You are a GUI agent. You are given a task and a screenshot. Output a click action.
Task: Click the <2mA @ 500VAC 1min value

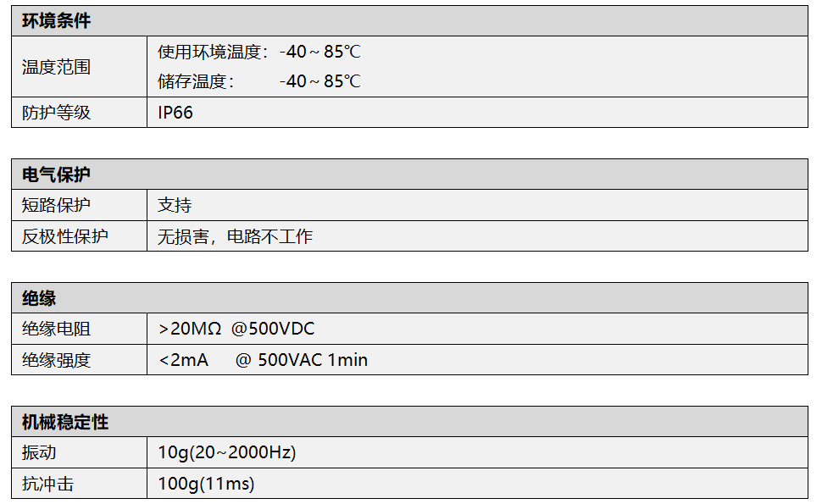click(263, 360)
